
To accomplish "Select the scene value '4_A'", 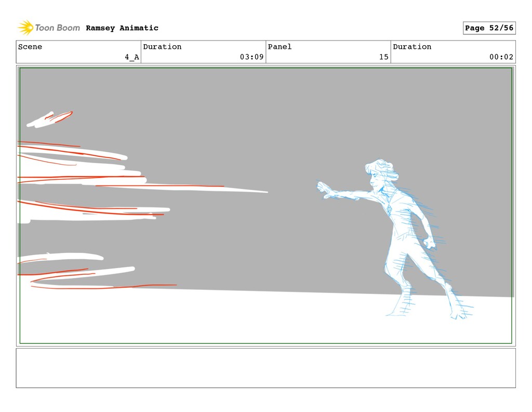I will 132,57.
